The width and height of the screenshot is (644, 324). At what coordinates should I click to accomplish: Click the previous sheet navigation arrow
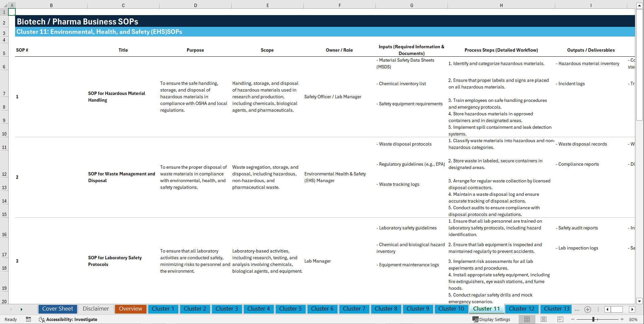(x=11, y=309)
